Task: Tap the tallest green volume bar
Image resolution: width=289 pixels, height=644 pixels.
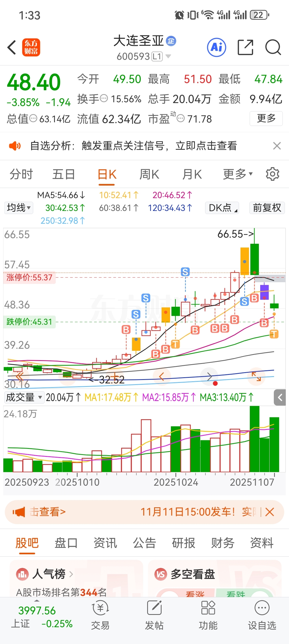Action: point(254,439)
